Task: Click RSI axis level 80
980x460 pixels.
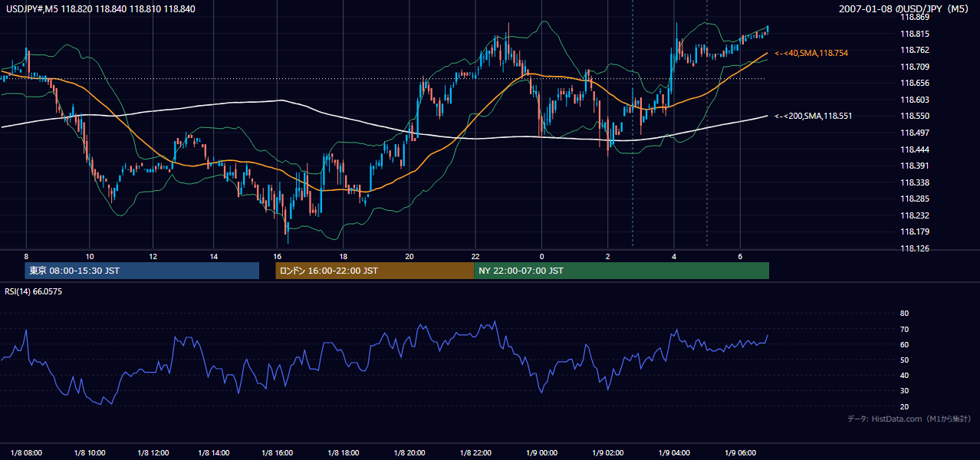Action: pyautogui.click(x=904, y=314)
